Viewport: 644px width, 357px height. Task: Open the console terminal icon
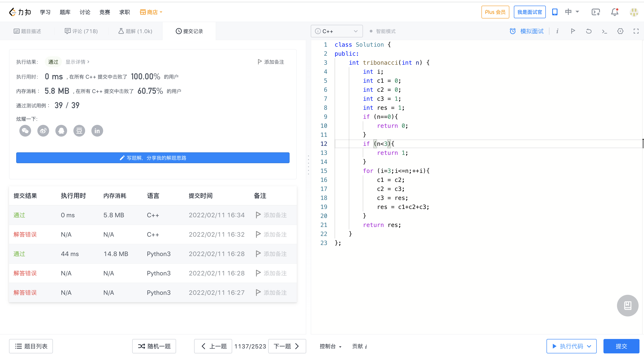[605, 31]
